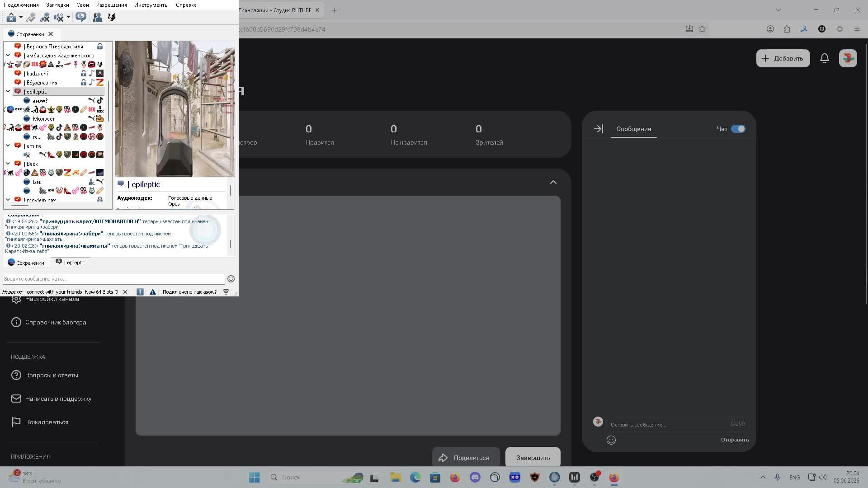
Task: Open the RUTUBE profile avatar menu
Action: click(x=848, y=58)
